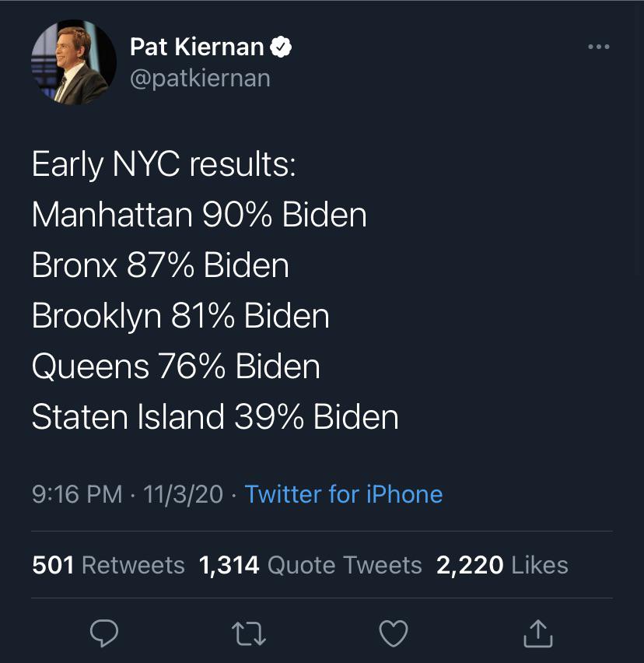Retweet this tweet using the arrows icon
Image resolution: width=644 pixels, height=663 pixels.
coord(250,634)
